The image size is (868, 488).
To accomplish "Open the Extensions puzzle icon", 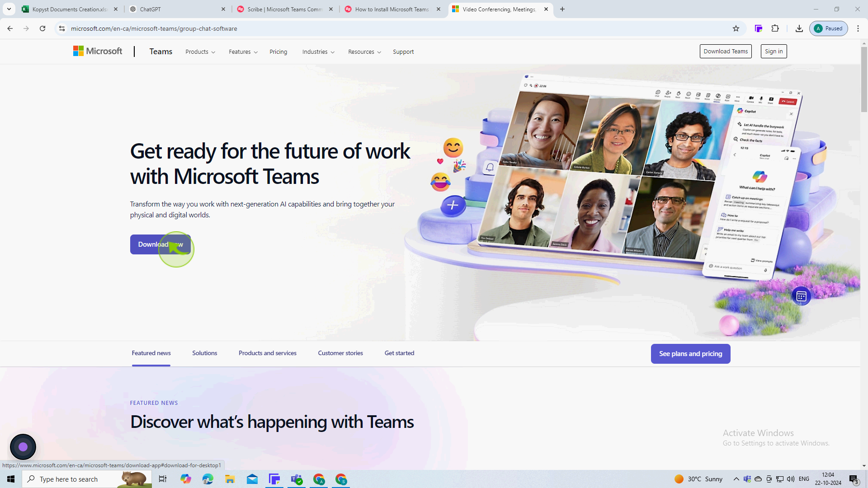I will [x=775, y=28].
